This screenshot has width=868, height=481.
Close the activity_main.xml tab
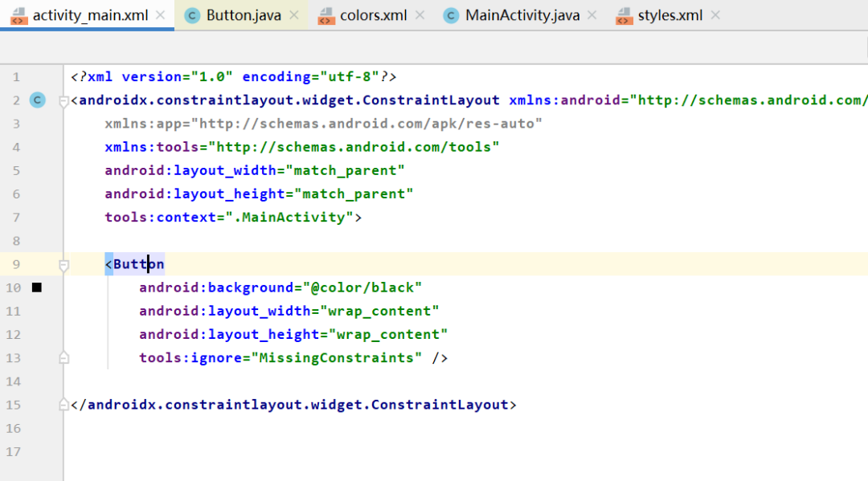(161, 15)
